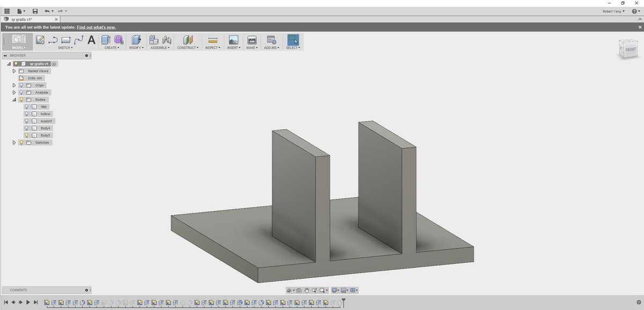Select the Press Pull modify tool

tap(136, 40)
